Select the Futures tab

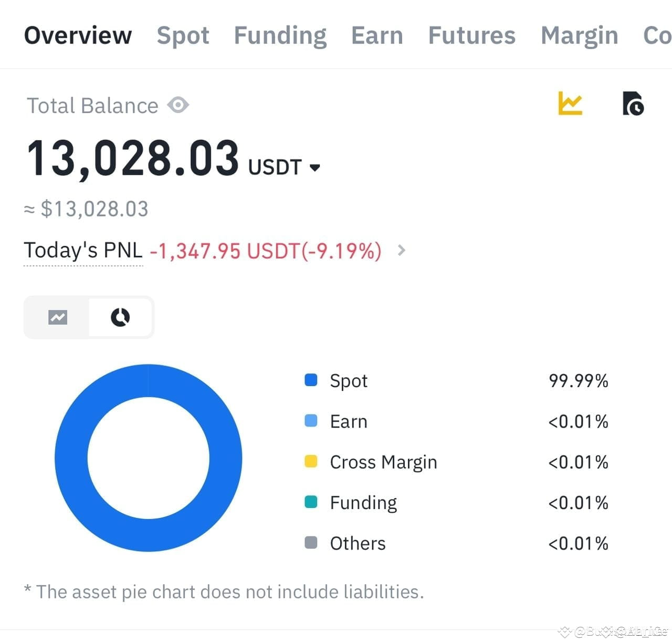coord(472,36)
